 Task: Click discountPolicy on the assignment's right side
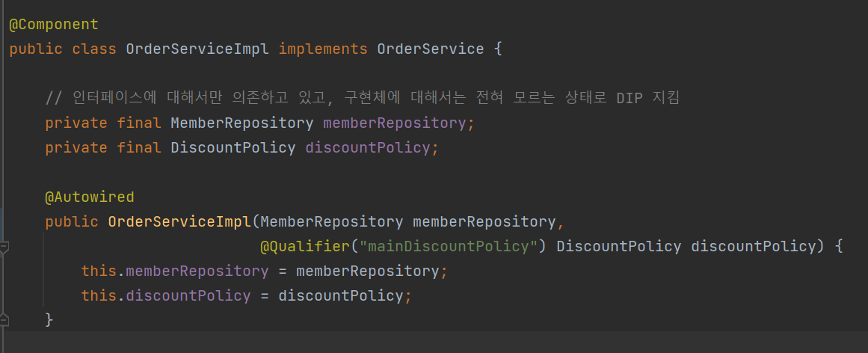click(340, 296)
